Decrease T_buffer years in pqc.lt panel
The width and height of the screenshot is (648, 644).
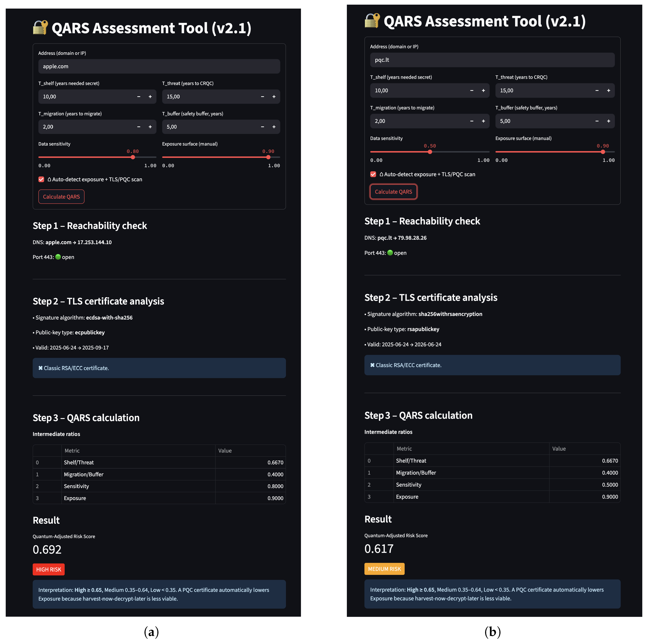(x=597, y=121)
